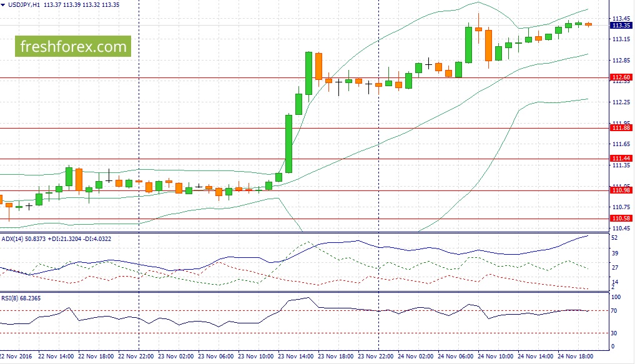
Task: Click the 110.98 red level price tag
Action: tap(621, 190)
